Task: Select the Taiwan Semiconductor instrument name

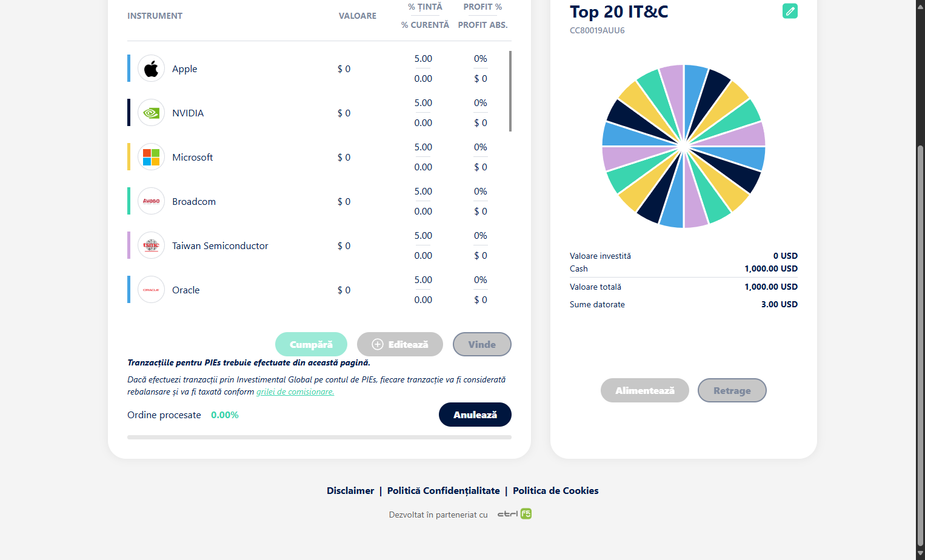Action: click(x=220, y=246)
